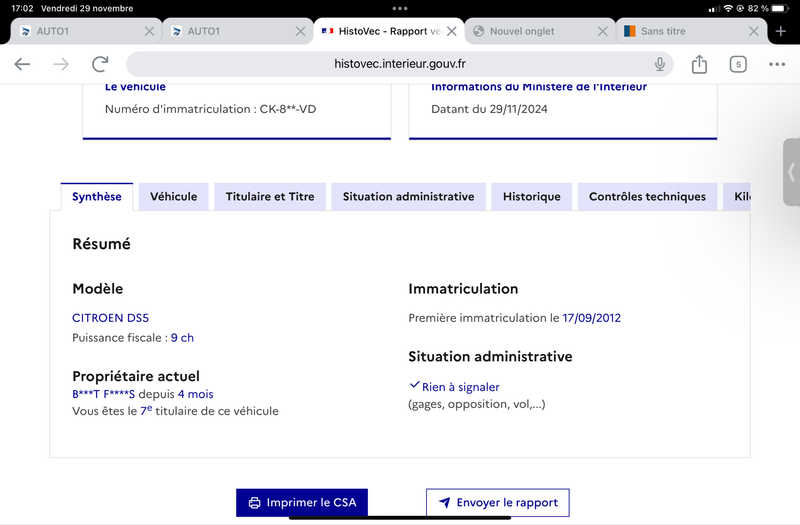Click the 17/09/2012 registration date

click(x=591, y=318)
